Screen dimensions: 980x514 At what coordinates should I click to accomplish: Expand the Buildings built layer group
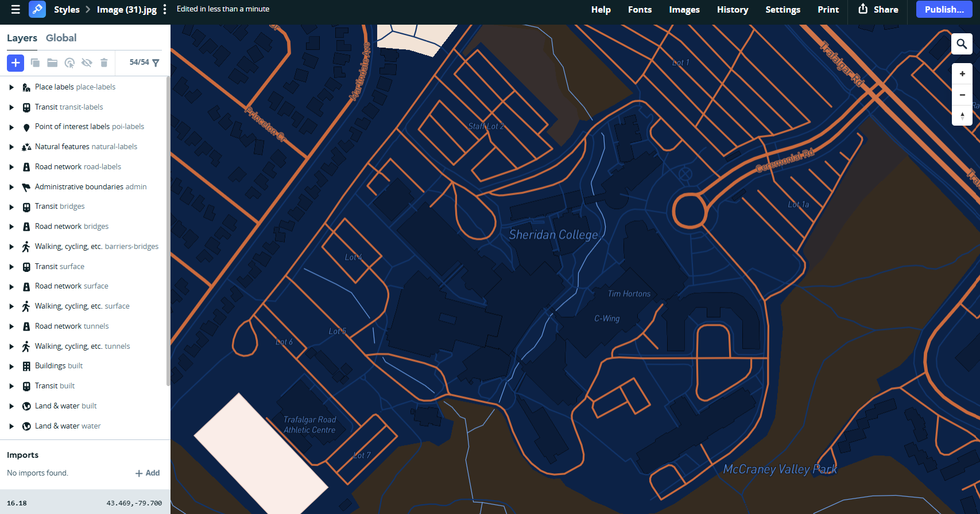11,366
